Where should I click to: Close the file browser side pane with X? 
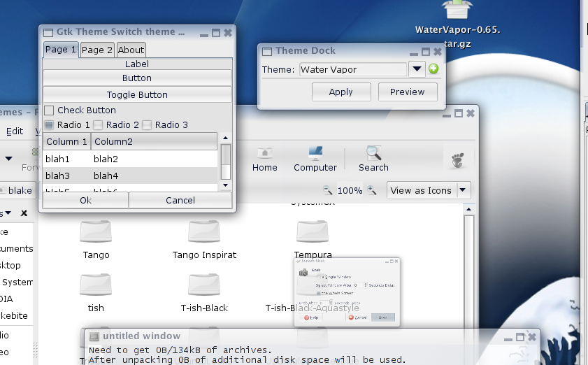click(x=24, y=213)
